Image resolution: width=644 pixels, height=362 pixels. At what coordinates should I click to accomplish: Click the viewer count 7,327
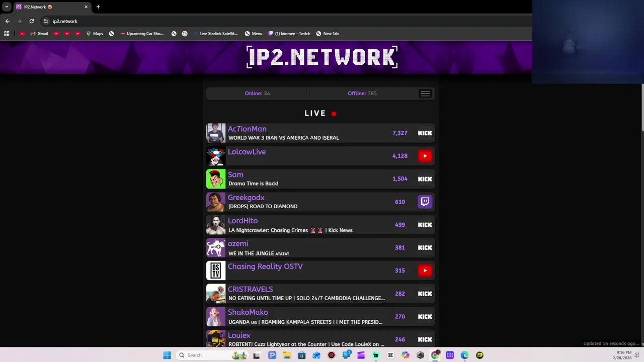tap(400, 133)
